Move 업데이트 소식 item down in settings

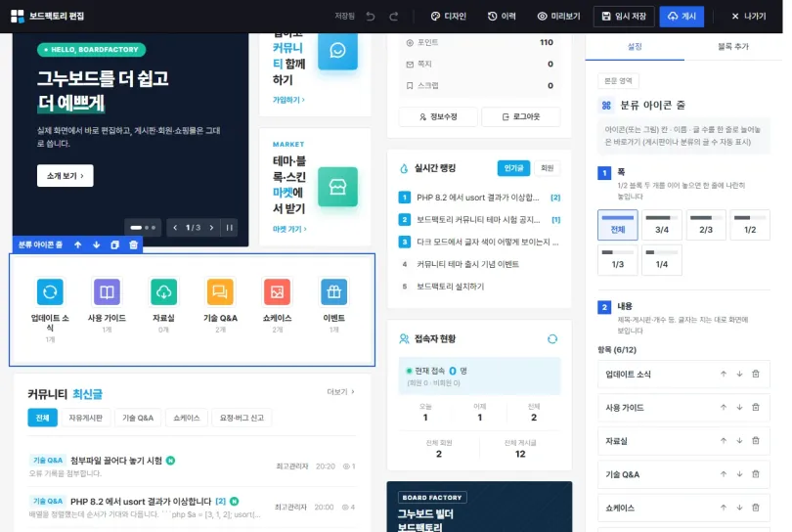(x=739, y=374)
